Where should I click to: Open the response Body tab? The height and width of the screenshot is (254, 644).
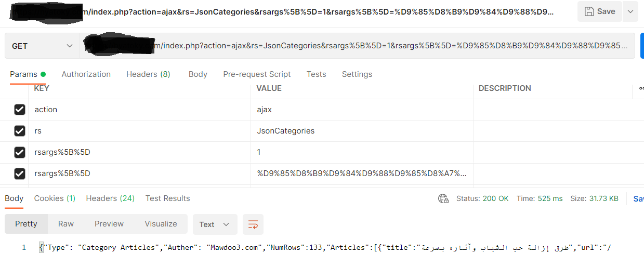click(x=14, y=198)
